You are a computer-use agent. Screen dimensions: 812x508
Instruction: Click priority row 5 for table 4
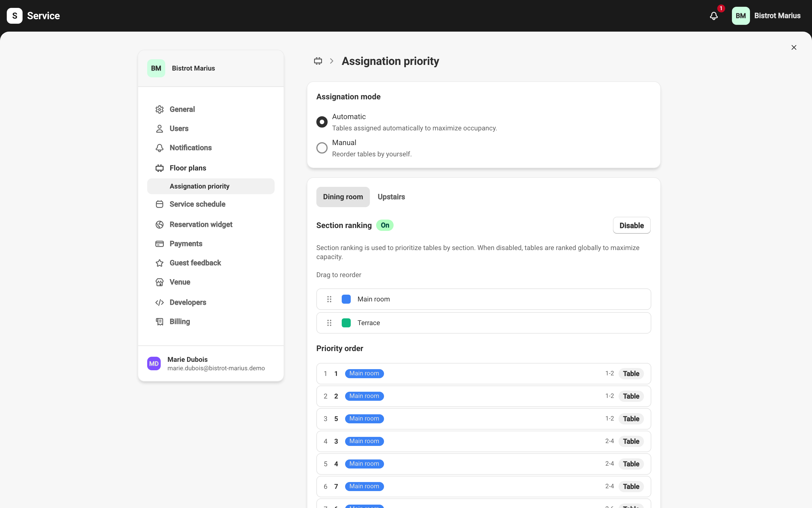pos(484,464)
